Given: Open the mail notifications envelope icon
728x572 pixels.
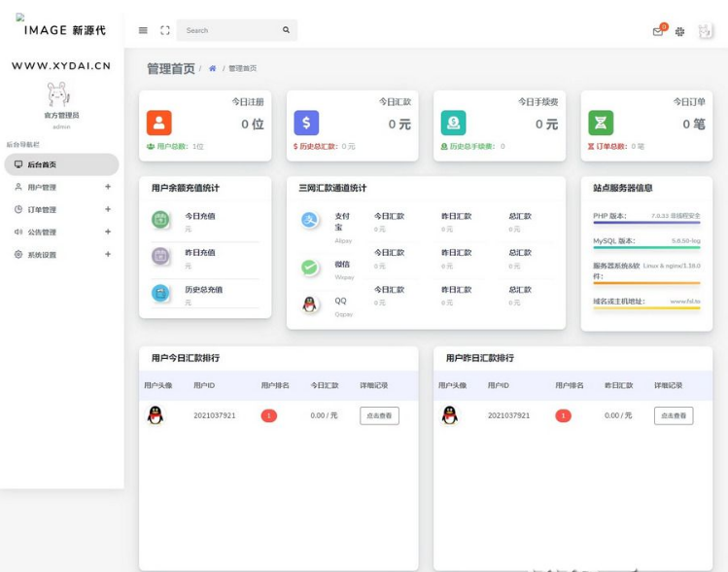Looking at the screenshot, I should click(658, 31).
